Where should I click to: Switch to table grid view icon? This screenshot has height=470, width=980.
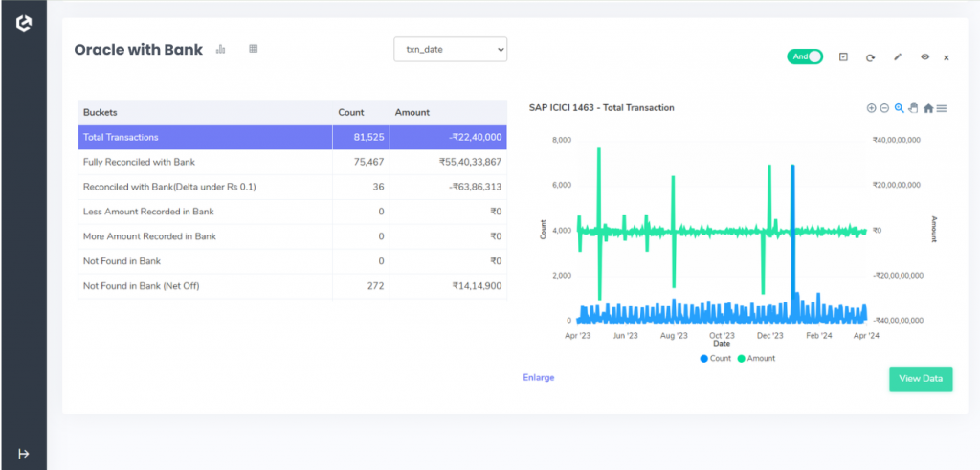(253, 49)
